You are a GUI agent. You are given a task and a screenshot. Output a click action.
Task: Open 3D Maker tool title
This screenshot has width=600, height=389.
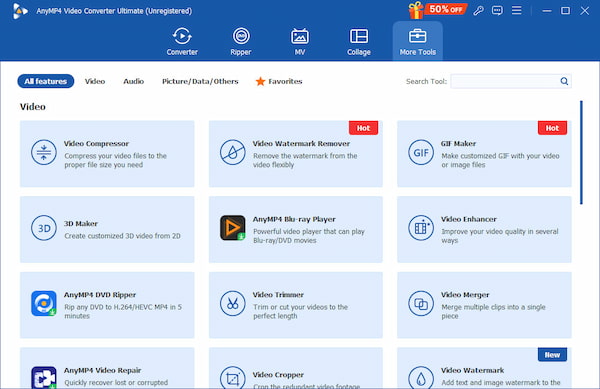coord(80,223)
